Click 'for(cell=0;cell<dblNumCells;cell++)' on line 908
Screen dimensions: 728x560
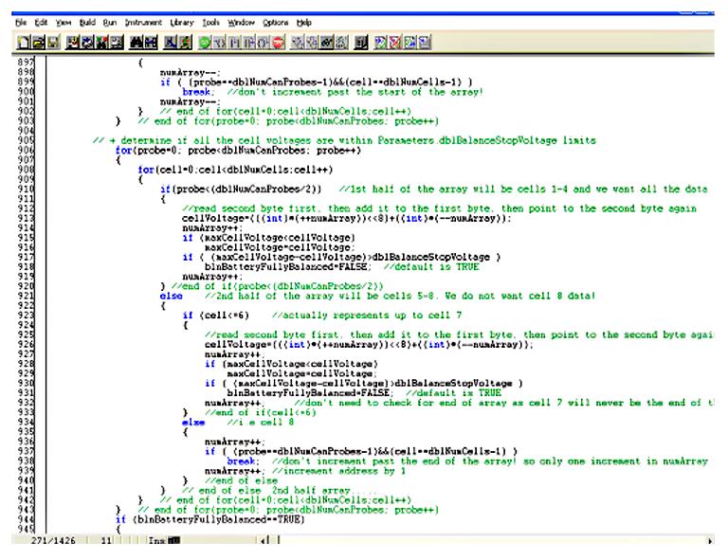click(235, 170)
